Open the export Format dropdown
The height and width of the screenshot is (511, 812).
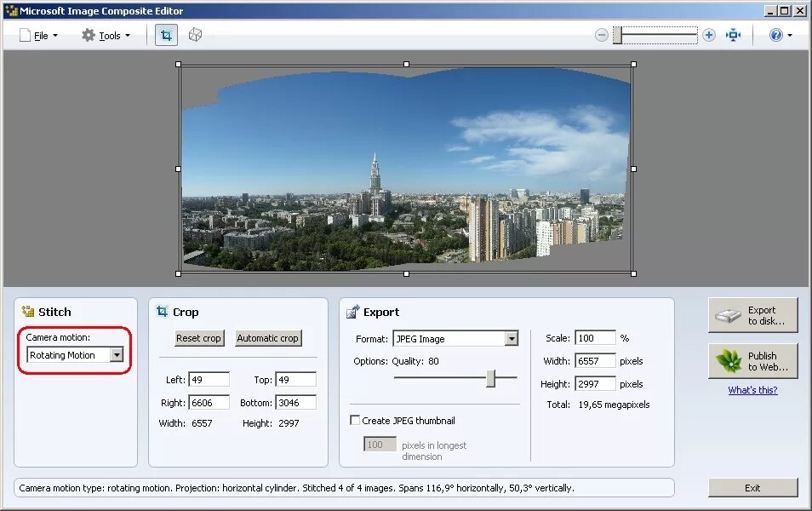click(x=455, y=338)
